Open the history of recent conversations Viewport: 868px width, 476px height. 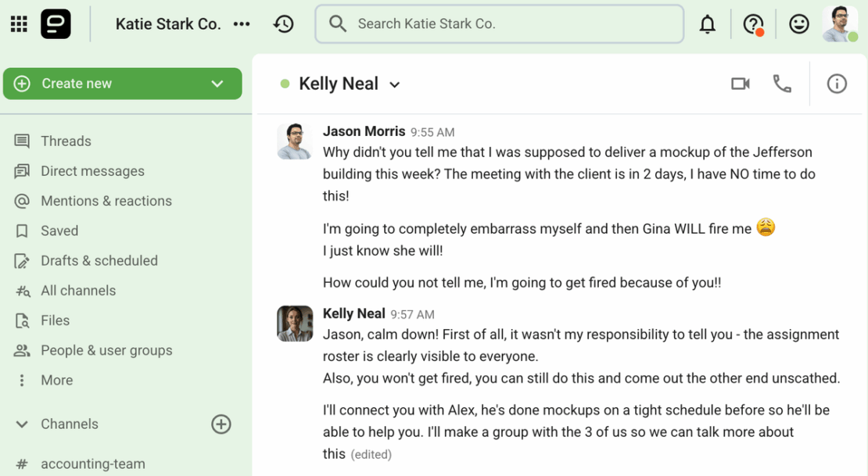point(283,23)
